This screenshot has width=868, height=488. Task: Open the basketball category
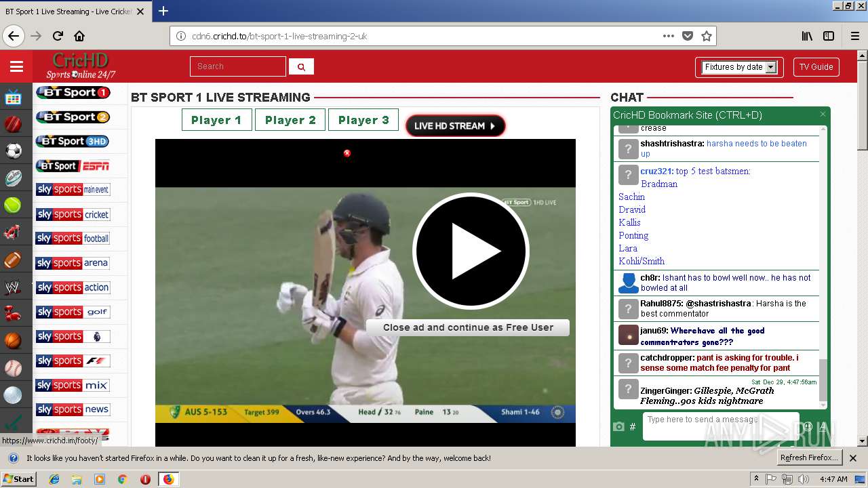(13, 340)
